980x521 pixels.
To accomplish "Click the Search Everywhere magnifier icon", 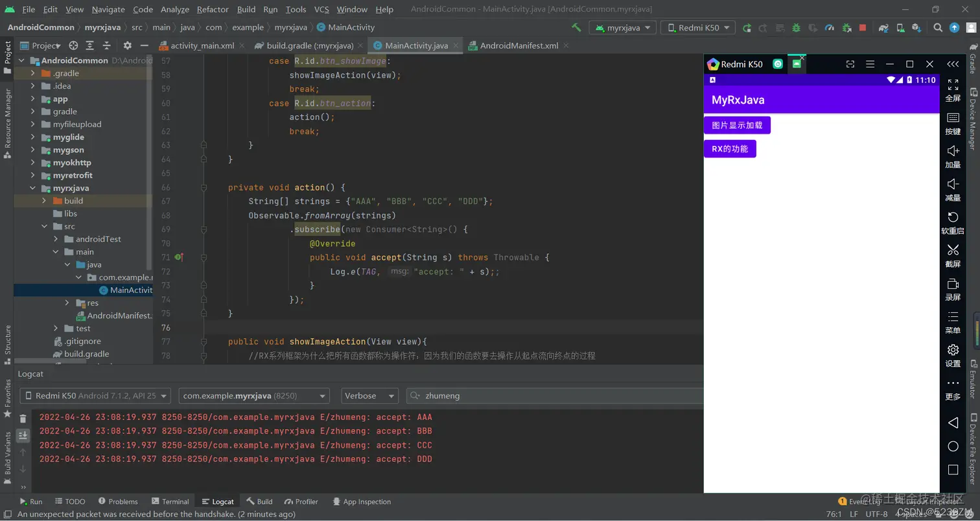I will (x=938, y=28).
